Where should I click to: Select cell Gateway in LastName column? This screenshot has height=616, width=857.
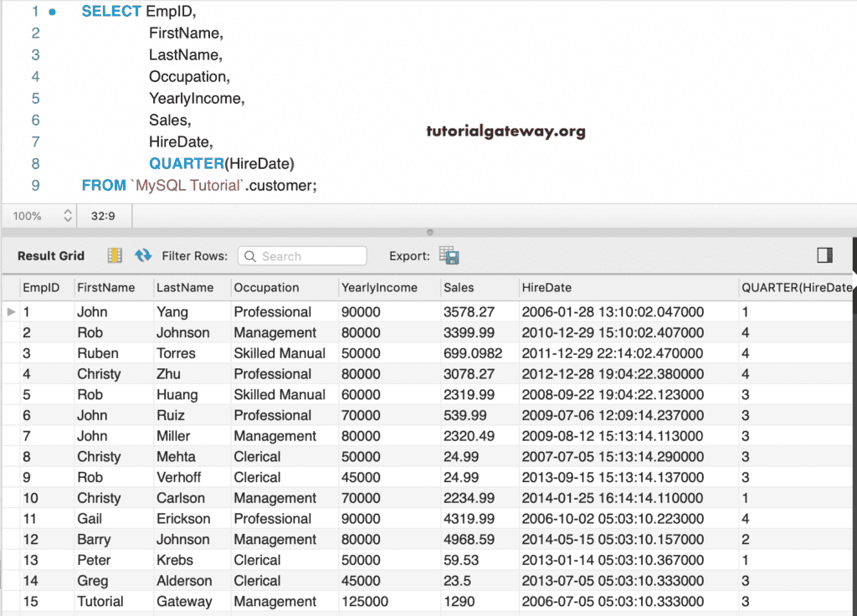click(x=192, y=602)
